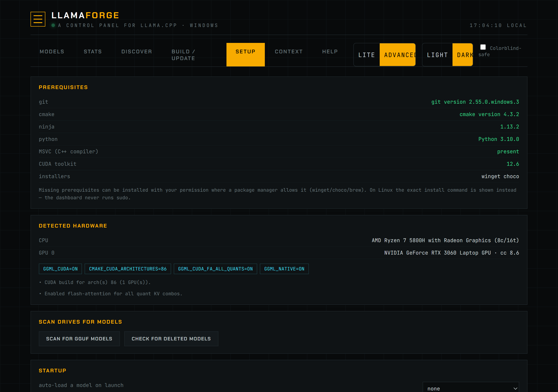558x392 pixels.
Task: Click the 'python' prerequisite label
Action: coord(48,139)
